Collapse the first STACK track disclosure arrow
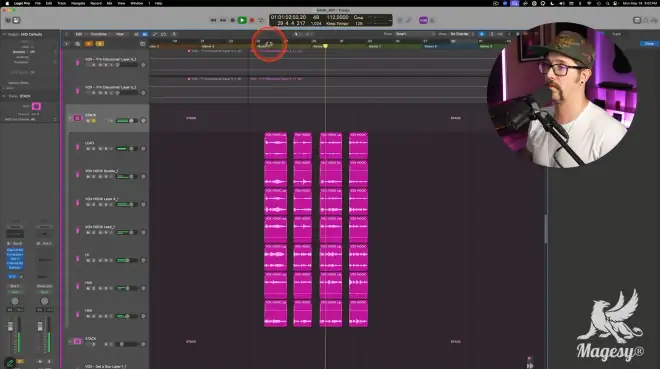The height and width of the screenshot is (369, 660). (70, 118)
